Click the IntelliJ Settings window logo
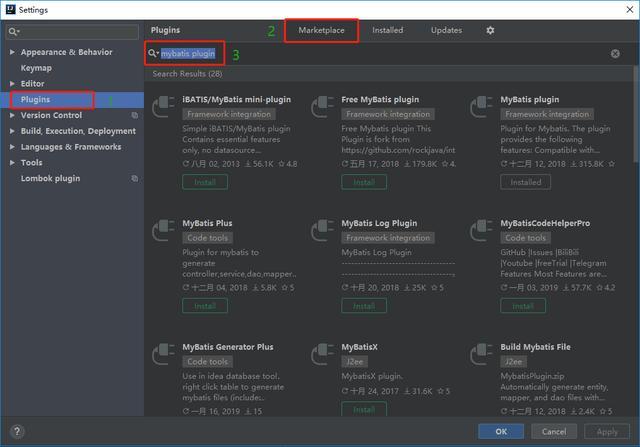This screenshot has width=640, height=447. (x=11, y=9)
